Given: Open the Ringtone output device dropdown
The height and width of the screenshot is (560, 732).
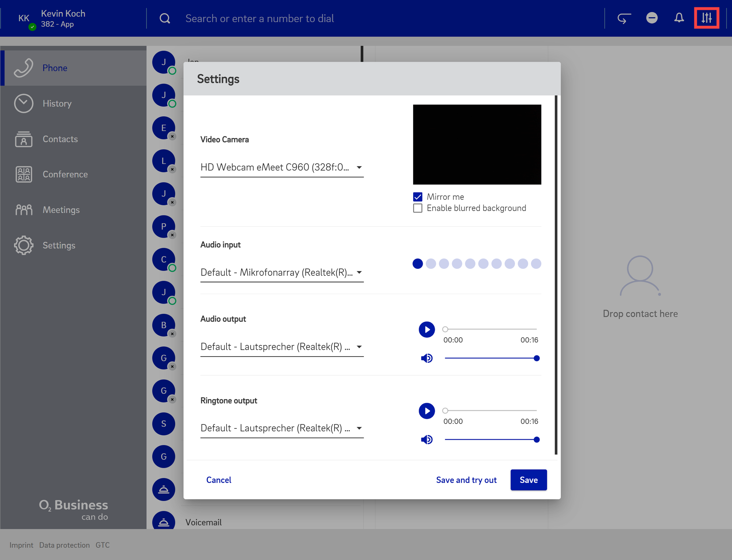Looking at the screenshot, I should 282,428.
